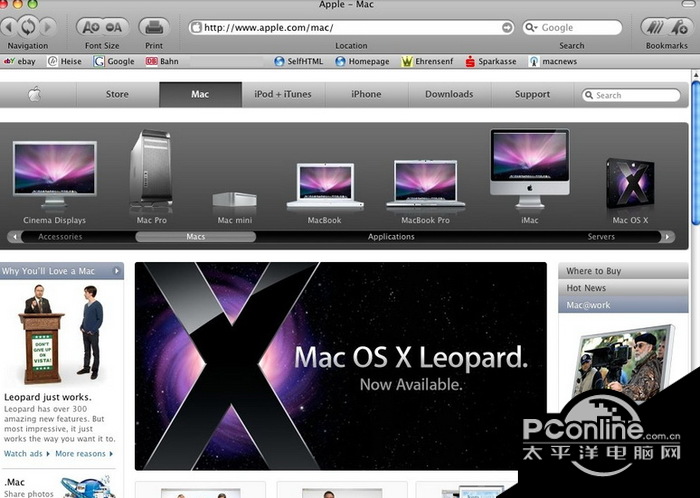This screenshot has width=700, height=498.
Task: Open the Google search engine dropdown magnifier
Action: coord(531,28)
